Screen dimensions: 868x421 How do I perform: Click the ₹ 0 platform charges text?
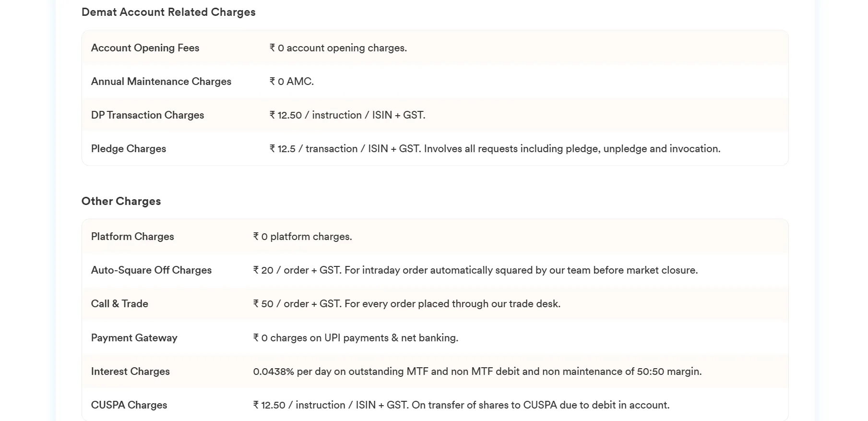302,237
